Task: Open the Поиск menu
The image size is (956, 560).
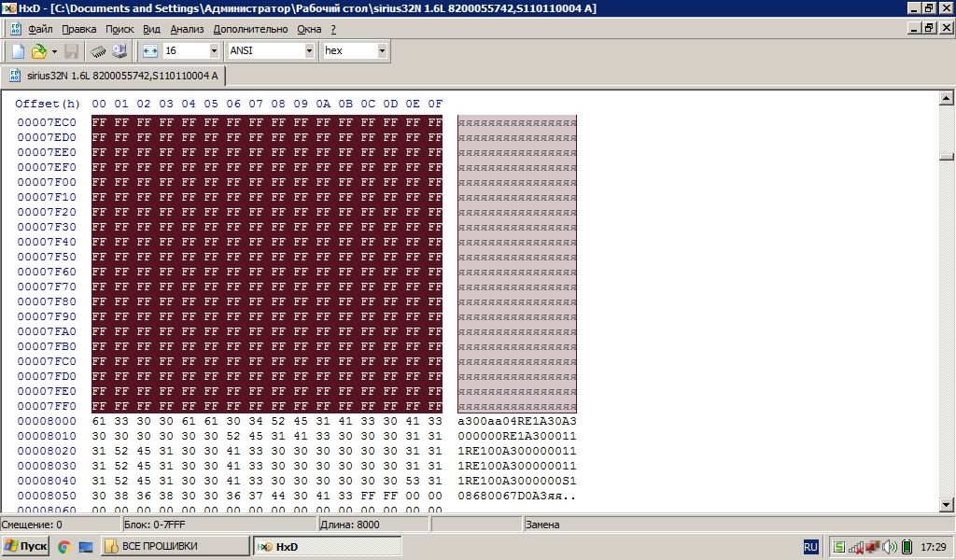Action: pos(119,29)
